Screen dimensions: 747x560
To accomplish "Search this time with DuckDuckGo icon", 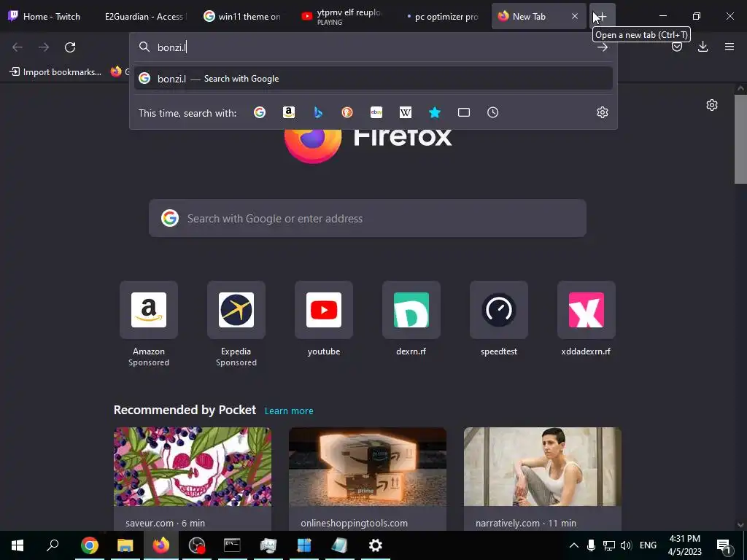I will [347, 112].
